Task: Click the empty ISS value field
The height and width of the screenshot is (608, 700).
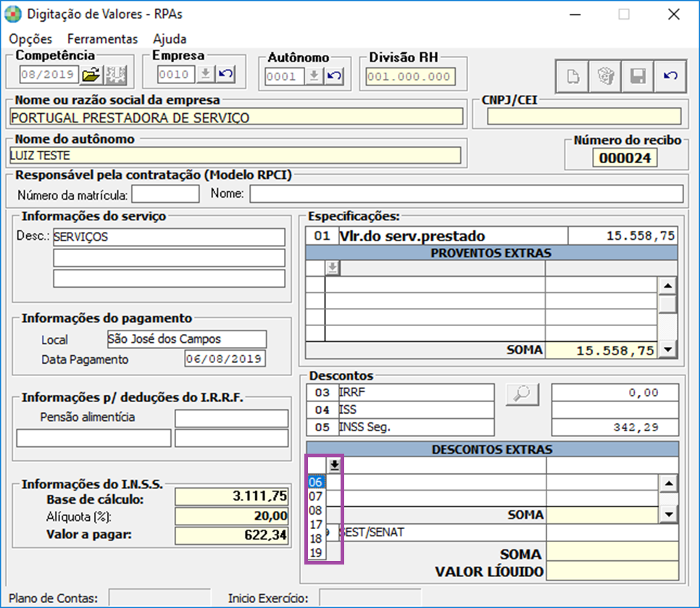Action: (615, 409)
